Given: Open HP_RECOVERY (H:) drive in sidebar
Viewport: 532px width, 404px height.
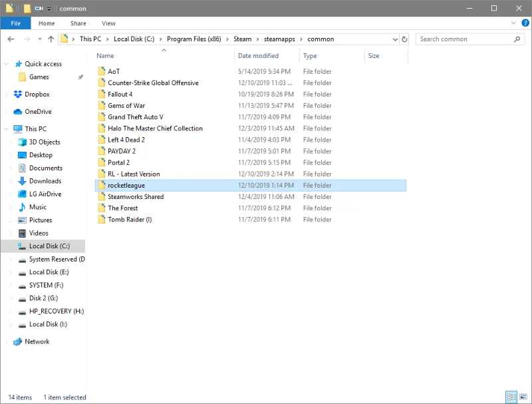Looking at the screenshot, I should click(x=57, y=311).
